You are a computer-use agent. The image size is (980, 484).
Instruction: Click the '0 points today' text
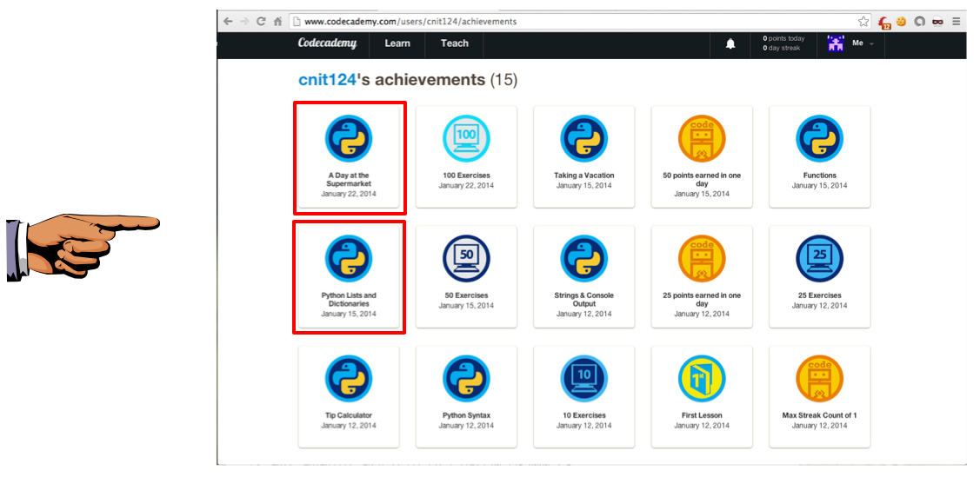coord(783,39)
